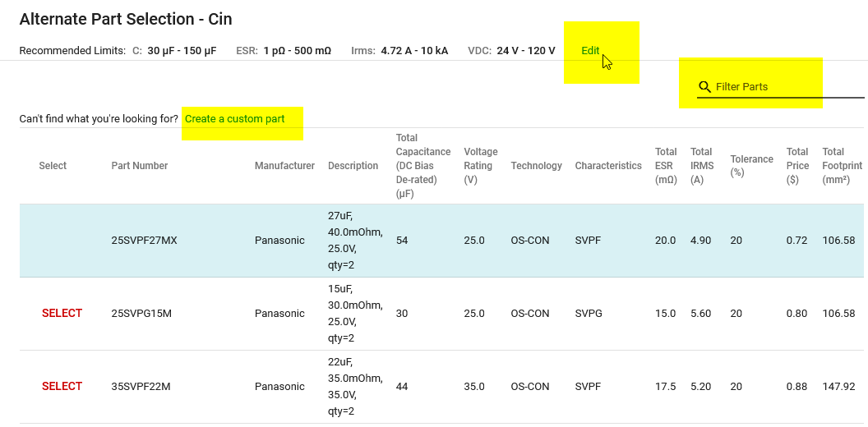Viewport: 868px width, 427px height.
Task: Click the highlighted 25SVPF27MX row
Action: (145, 241)
